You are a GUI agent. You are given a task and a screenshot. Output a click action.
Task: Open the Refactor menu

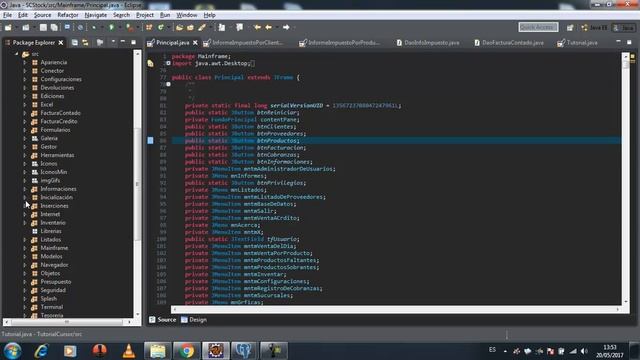tap(68, 15)
